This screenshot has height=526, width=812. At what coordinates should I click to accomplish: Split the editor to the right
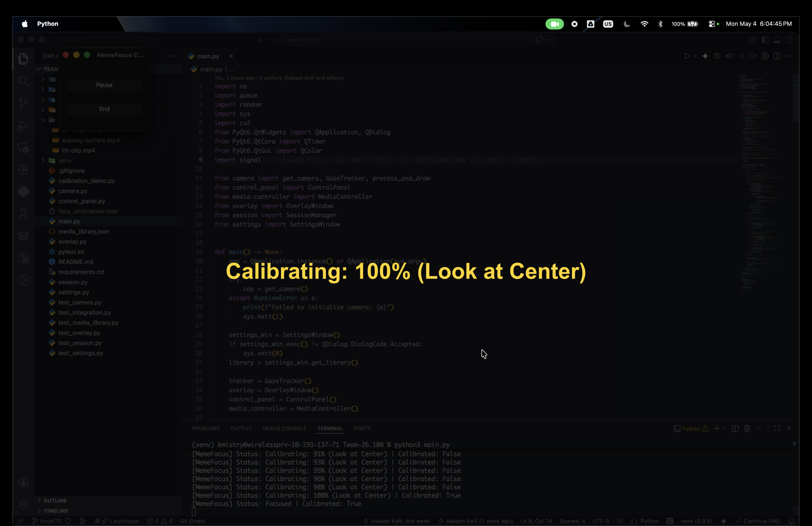[x=777, y=56]
